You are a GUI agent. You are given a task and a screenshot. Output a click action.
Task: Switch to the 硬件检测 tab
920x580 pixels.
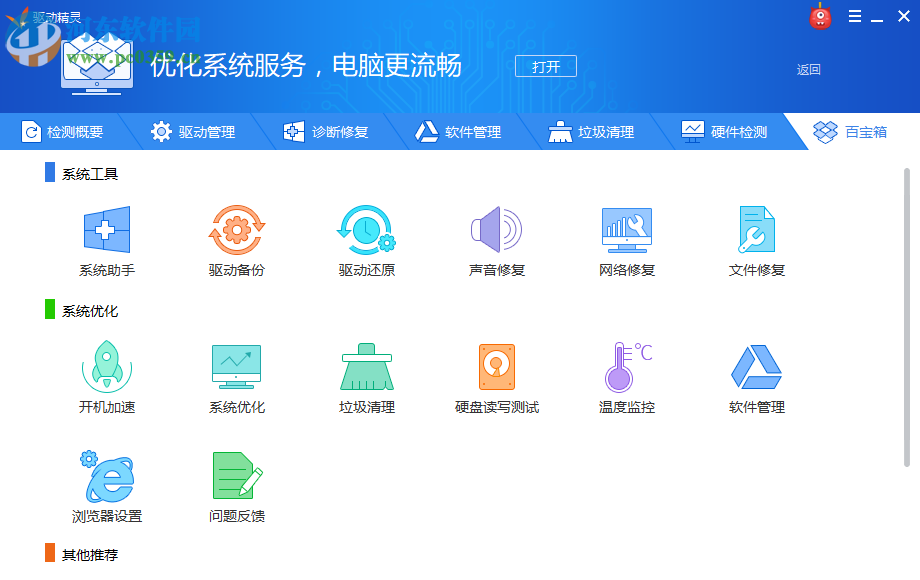click(725, 131)
